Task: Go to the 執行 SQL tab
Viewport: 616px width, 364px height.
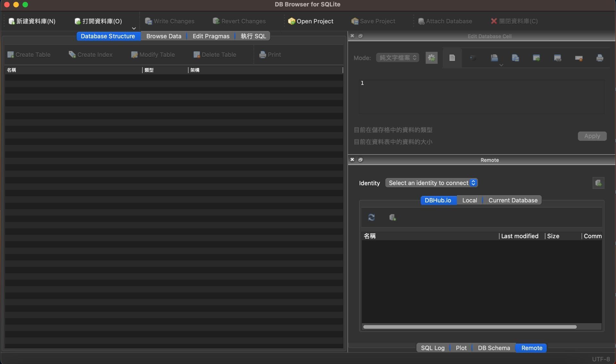Action: pos(253,36)
